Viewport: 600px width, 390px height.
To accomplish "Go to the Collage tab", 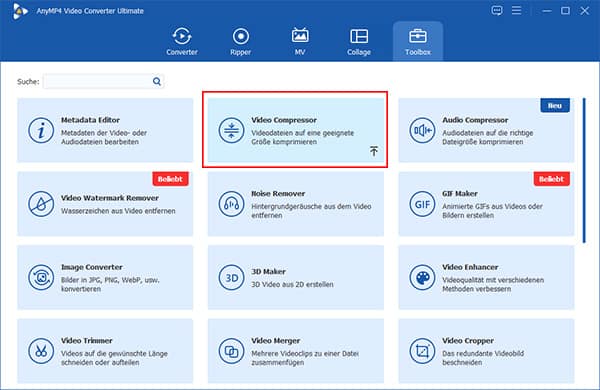I will pyautogui.click(x=359, y=41).
